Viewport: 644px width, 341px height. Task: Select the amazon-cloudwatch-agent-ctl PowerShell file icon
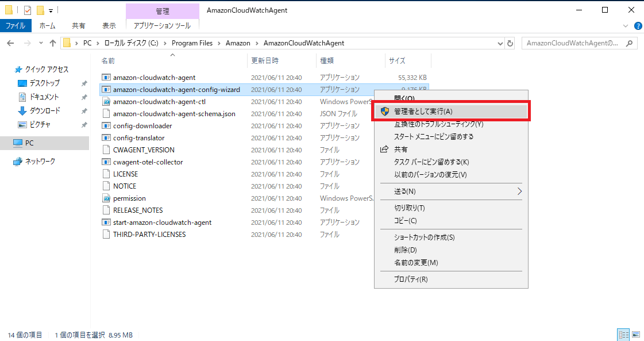coord(106,102)
